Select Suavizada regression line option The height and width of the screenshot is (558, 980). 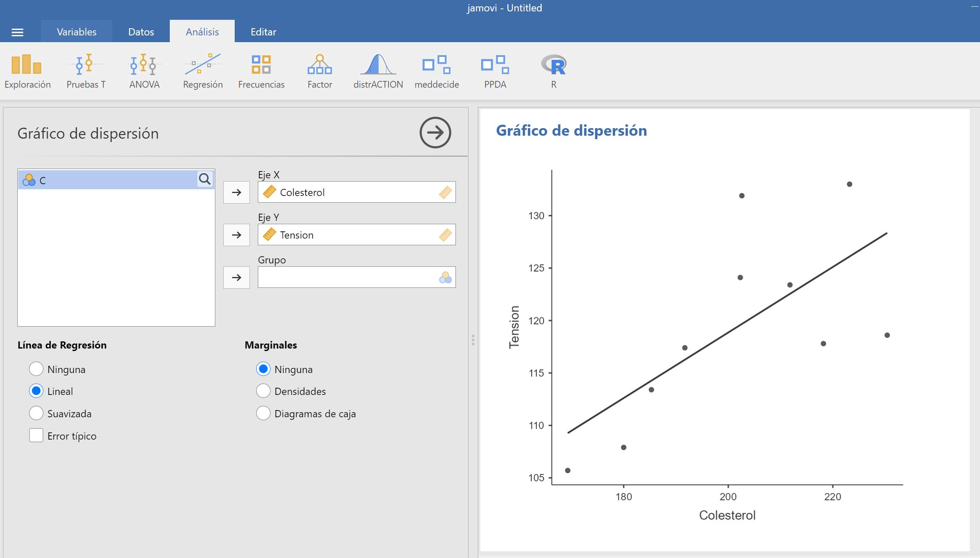[36, 413]
